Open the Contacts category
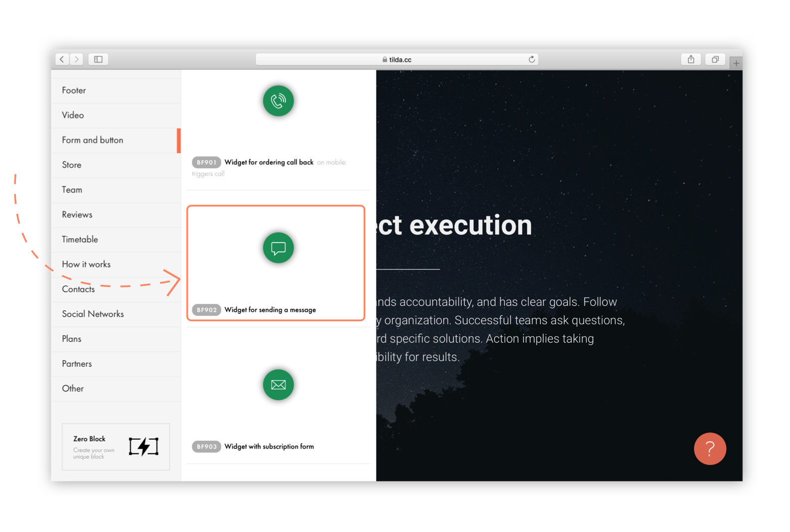 pyautogui.click(x=116, y=290)
